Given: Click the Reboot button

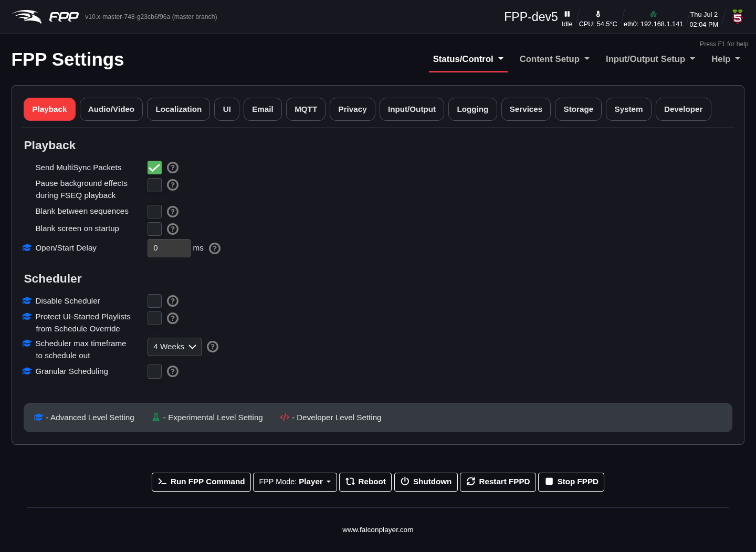Looking at the screenshot, I should (365, 482).
